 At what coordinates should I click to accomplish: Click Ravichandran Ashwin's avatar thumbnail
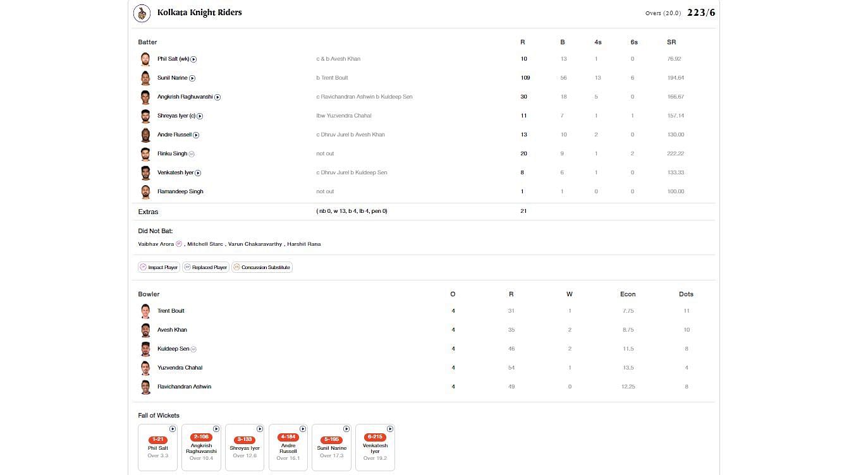click(x=145, y=387)
